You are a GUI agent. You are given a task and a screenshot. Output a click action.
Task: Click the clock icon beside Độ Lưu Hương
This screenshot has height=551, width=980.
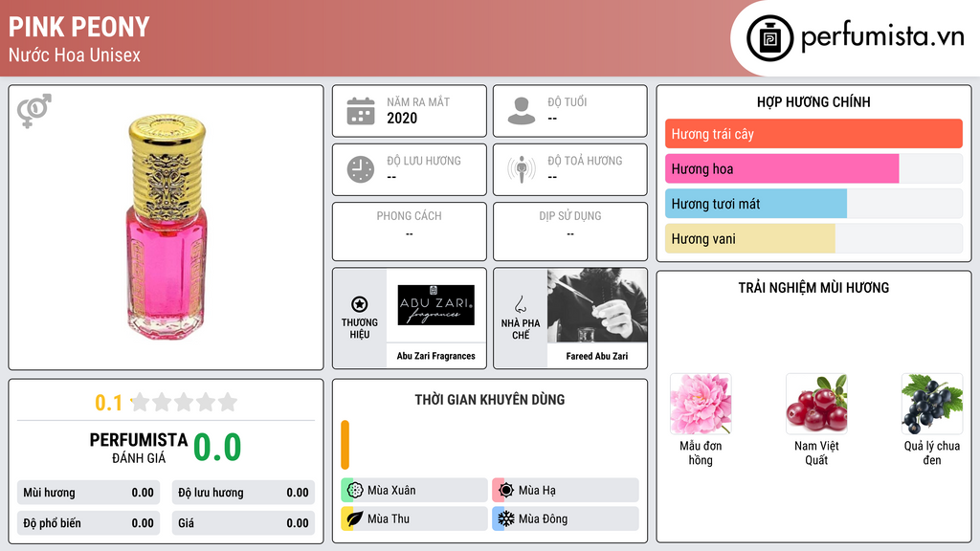[361, 169]
